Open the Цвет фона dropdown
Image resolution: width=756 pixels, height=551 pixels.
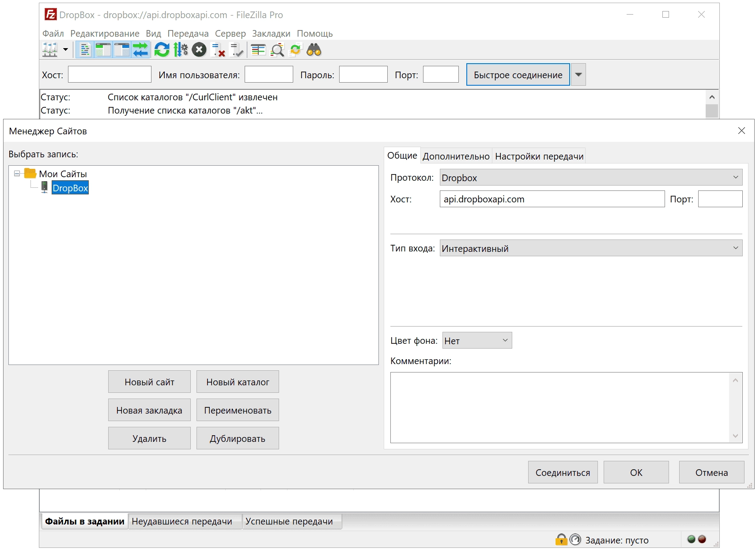click(x=477, y=341)
